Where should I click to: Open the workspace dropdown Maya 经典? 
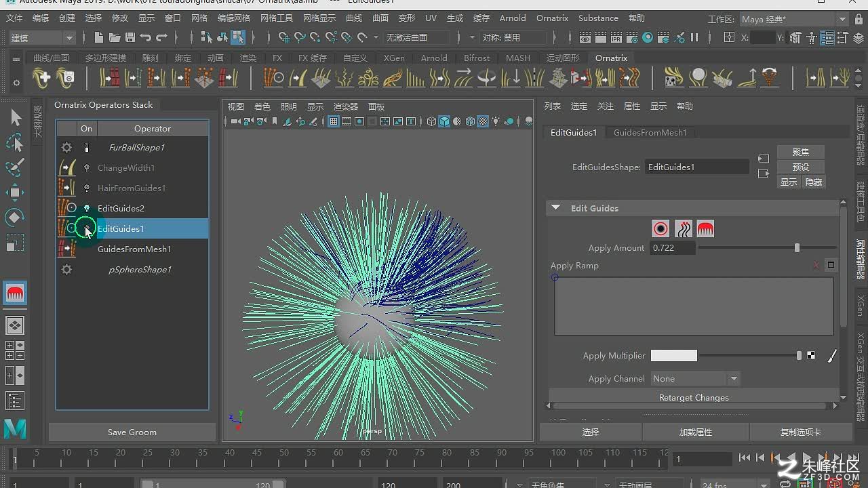tap(793, 20)
